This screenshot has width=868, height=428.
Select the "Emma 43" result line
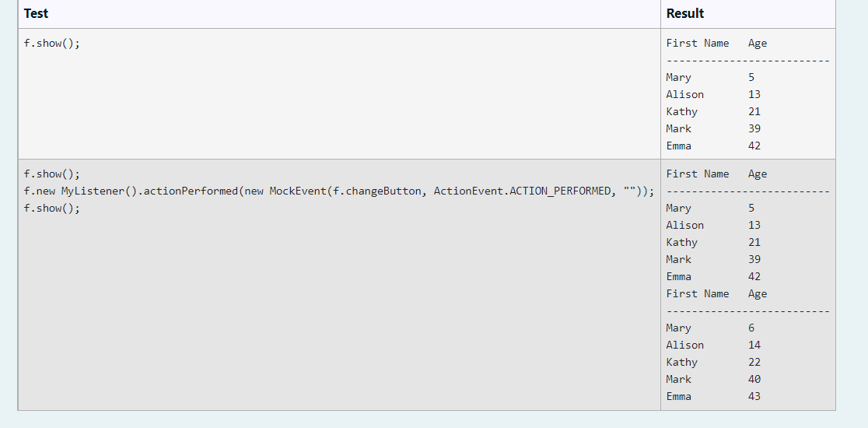[x=713, y=396]
